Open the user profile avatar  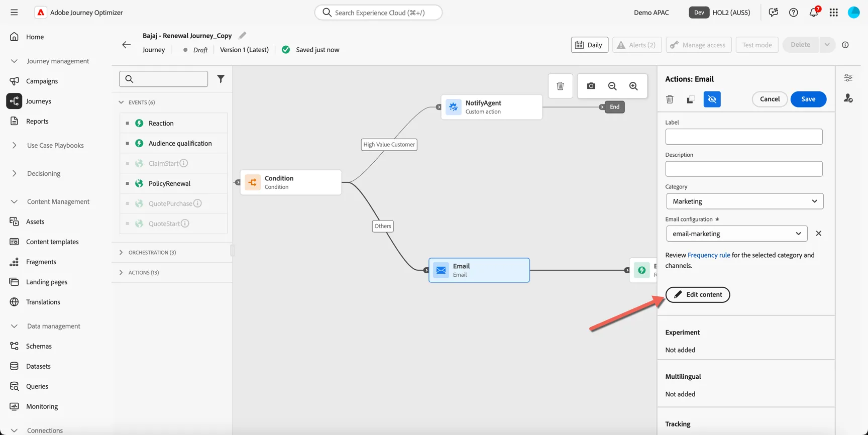coord(854,13)
